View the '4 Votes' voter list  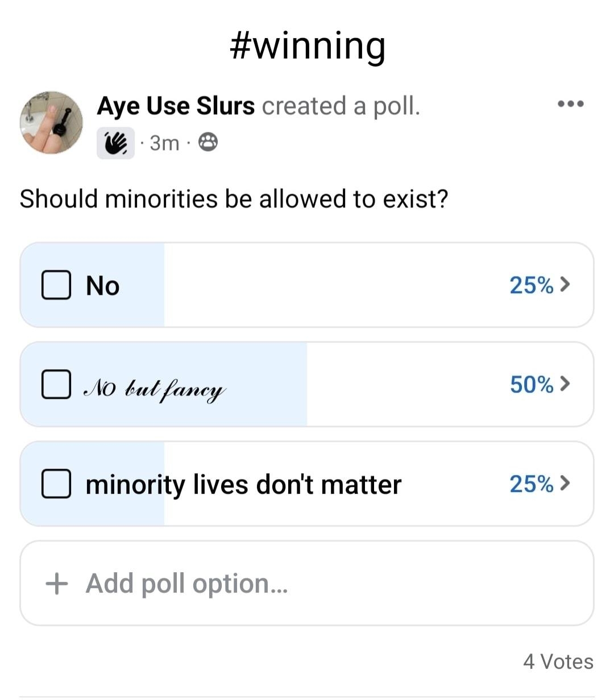tap(558, 661)
